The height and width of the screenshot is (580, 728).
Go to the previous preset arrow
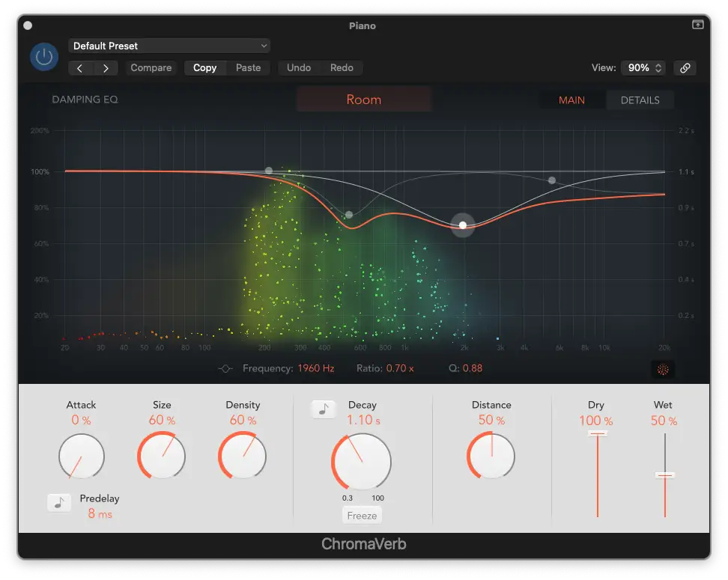click(81, 68)
